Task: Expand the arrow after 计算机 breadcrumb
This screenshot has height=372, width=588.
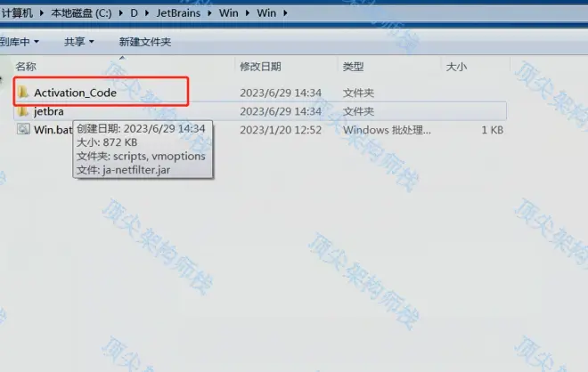Action: [x=42, y=13]
